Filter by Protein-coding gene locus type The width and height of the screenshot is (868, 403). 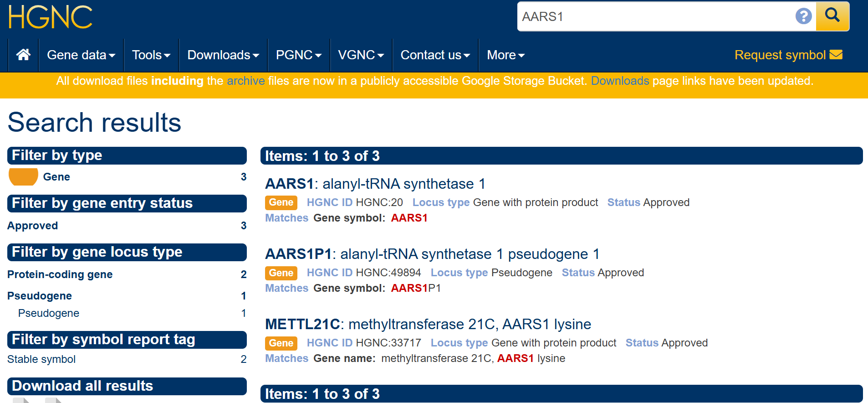[60, 274]
